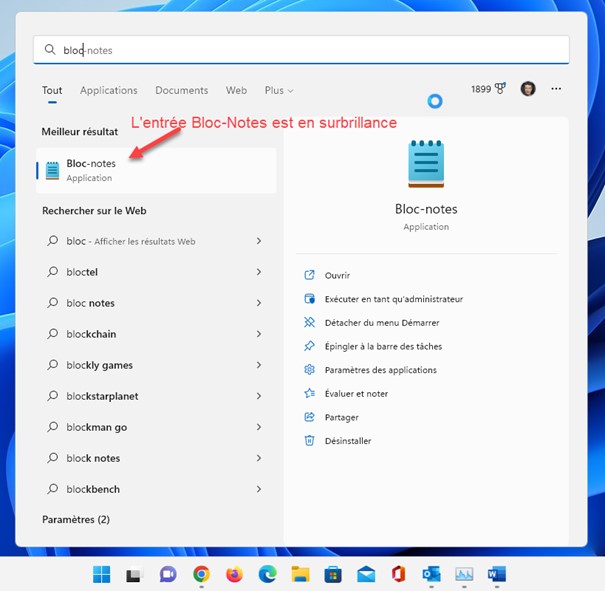The height and width of the screenshot is (591, 605).
Task: Uninstall with Désinstaller trash icon
Action: [x=309, y=441]
